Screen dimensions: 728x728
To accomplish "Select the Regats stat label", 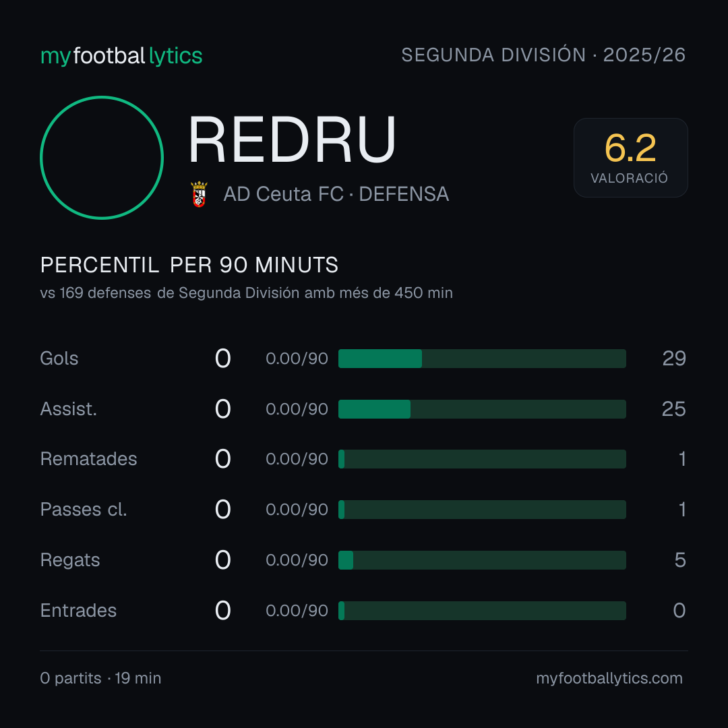I will pyautogui.click(x=70, y=560).
